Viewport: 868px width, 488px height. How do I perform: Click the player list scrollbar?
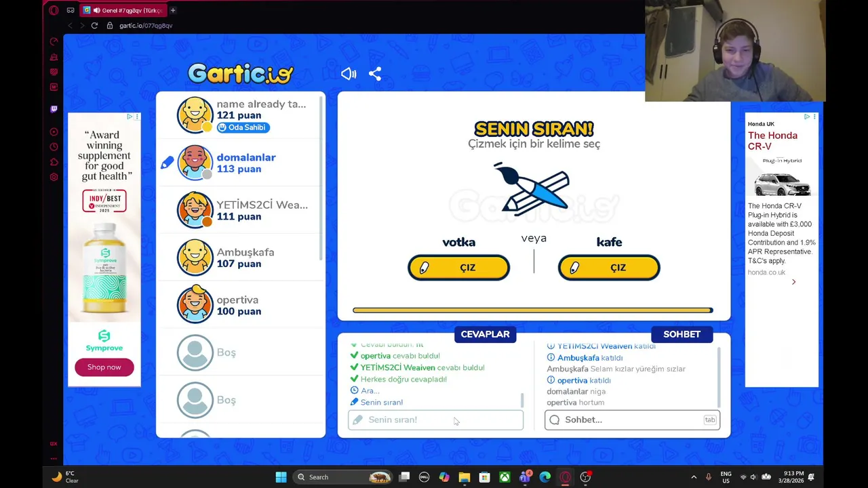[322, 178]
